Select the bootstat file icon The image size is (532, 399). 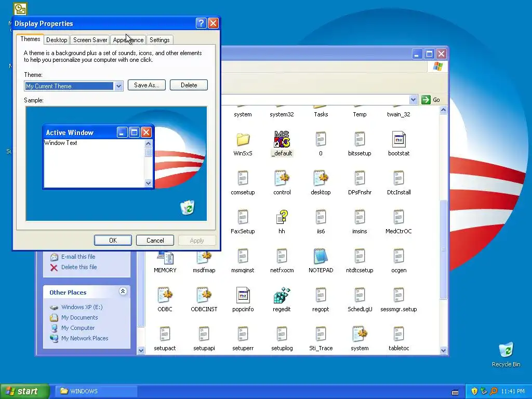coord(398,139)
